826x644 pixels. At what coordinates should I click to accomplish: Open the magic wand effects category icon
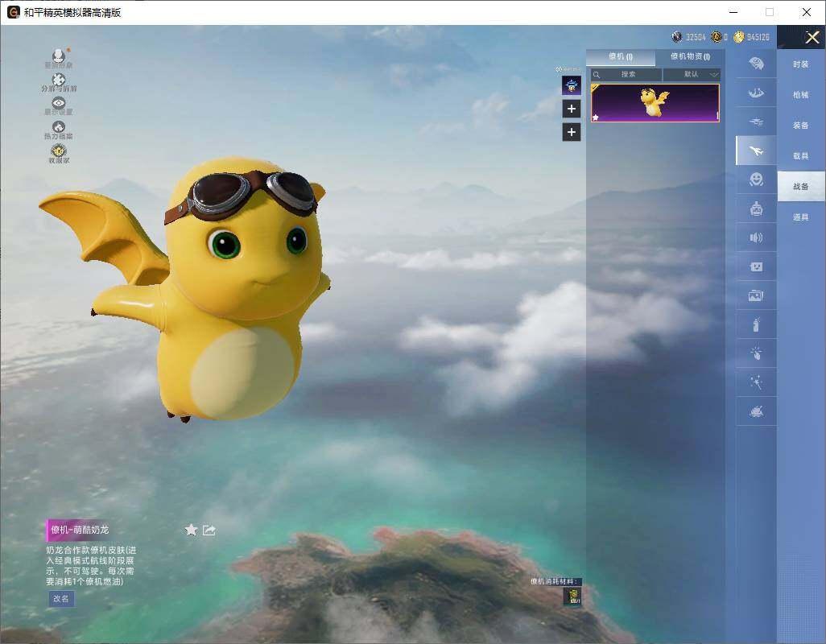click(x=756, y=382)
